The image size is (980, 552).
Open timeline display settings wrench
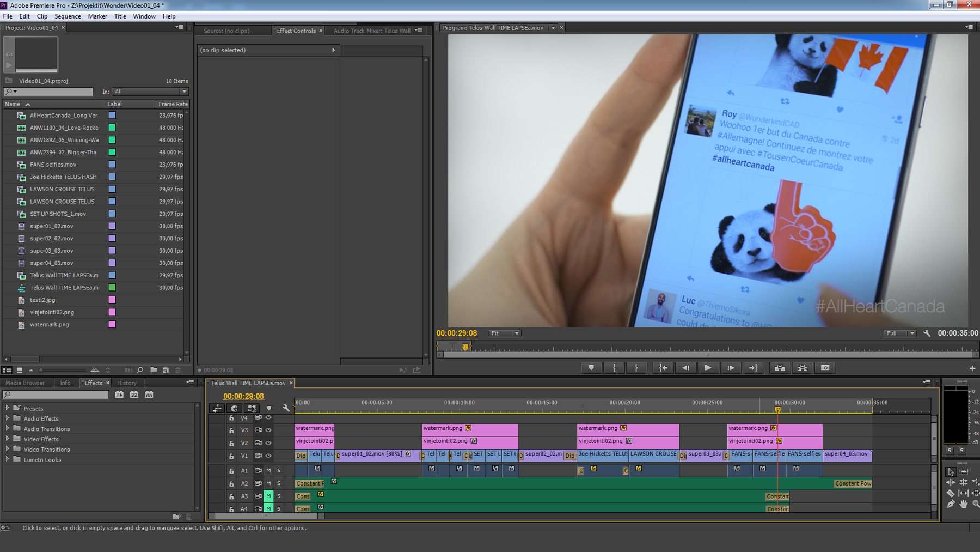point(286,408)
